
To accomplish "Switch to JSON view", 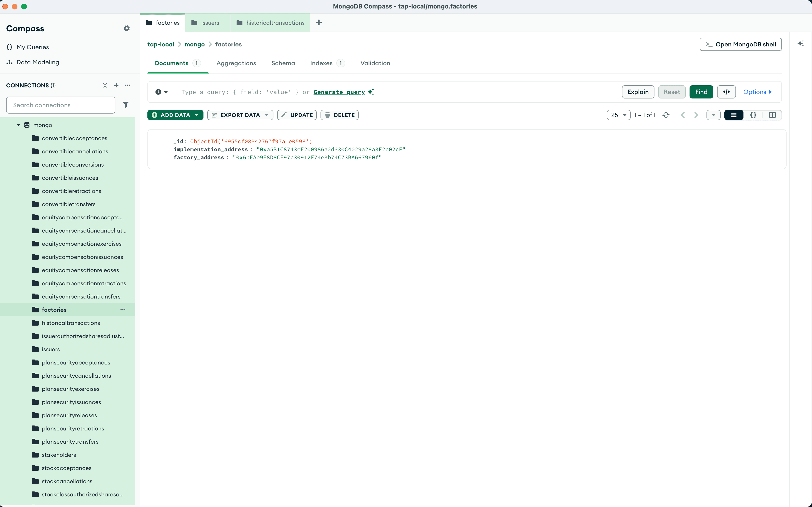I will pyautogui.click(x=753, y=115).
